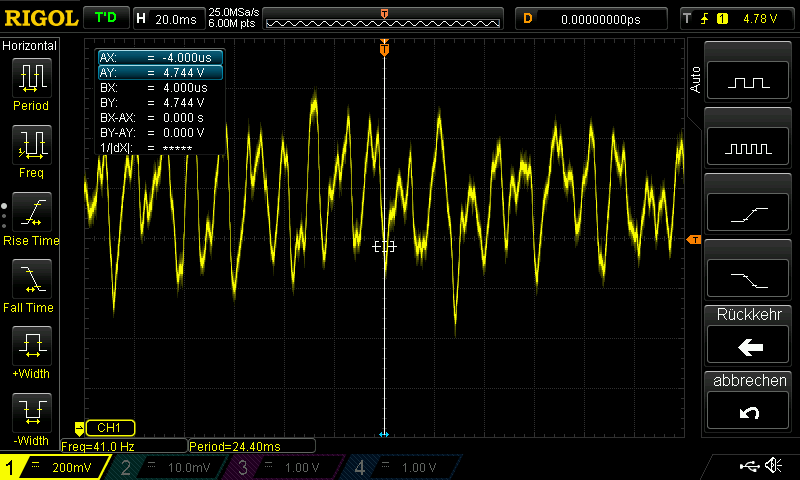Viewport: 800px width, 480px height.
Task: Click the menu page indicator dots
Action: 4,215
